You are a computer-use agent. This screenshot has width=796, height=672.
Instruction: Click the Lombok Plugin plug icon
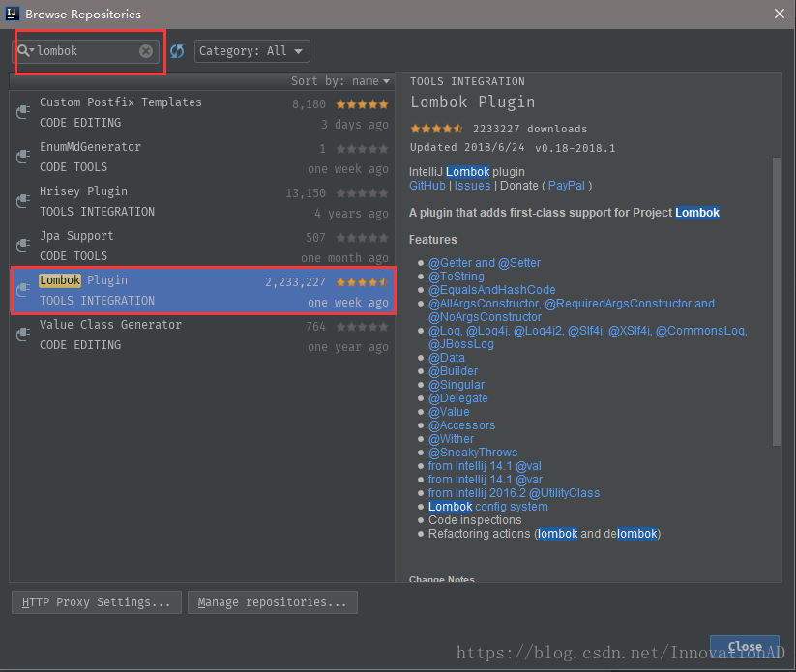(23, 290)
